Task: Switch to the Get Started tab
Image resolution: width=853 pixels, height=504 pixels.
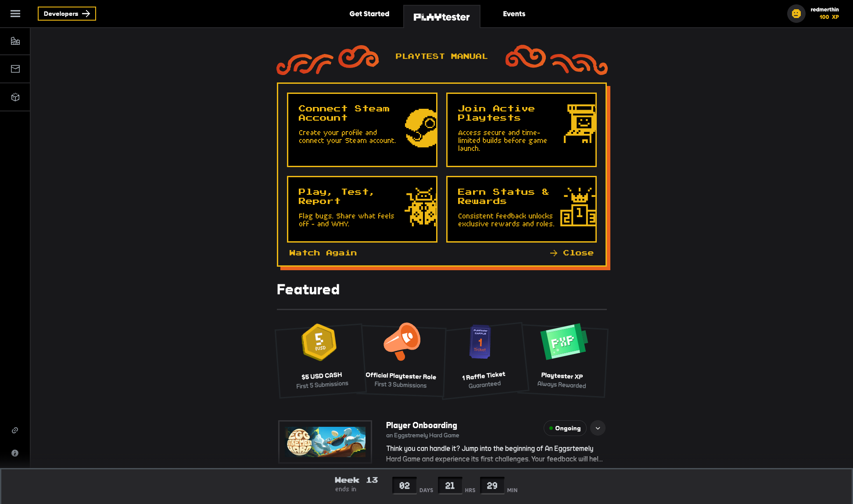Action: tap(369, 14)
